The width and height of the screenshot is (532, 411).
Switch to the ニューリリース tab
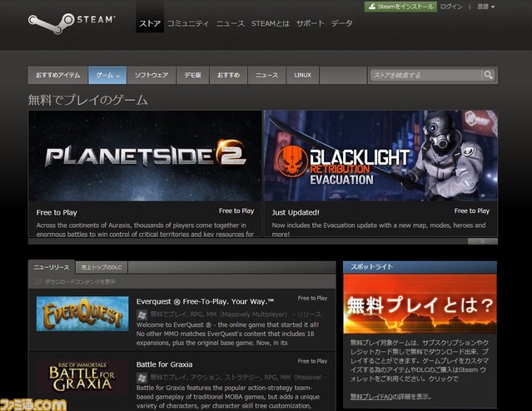[x=52, y=267]
